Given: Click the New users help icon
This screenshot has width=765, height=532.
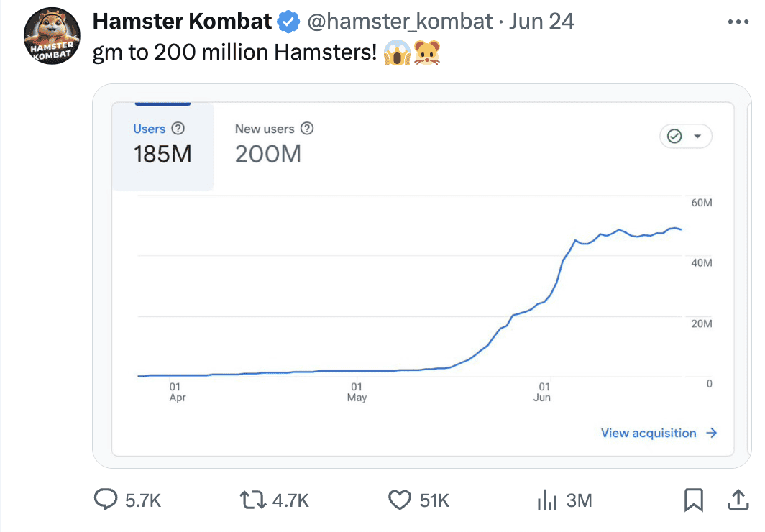Looking at the screenshot, I should 307,129.
